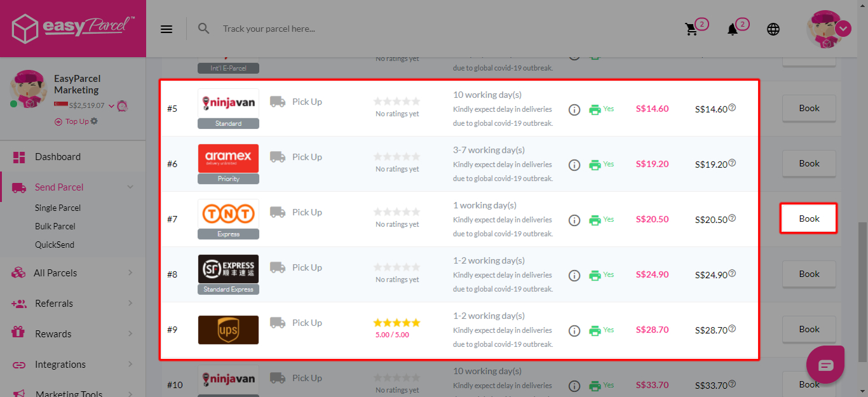Viewport: 868px width, 397px height.
Task: Click the info icon for Aramex row
Action: click(574, 165)
